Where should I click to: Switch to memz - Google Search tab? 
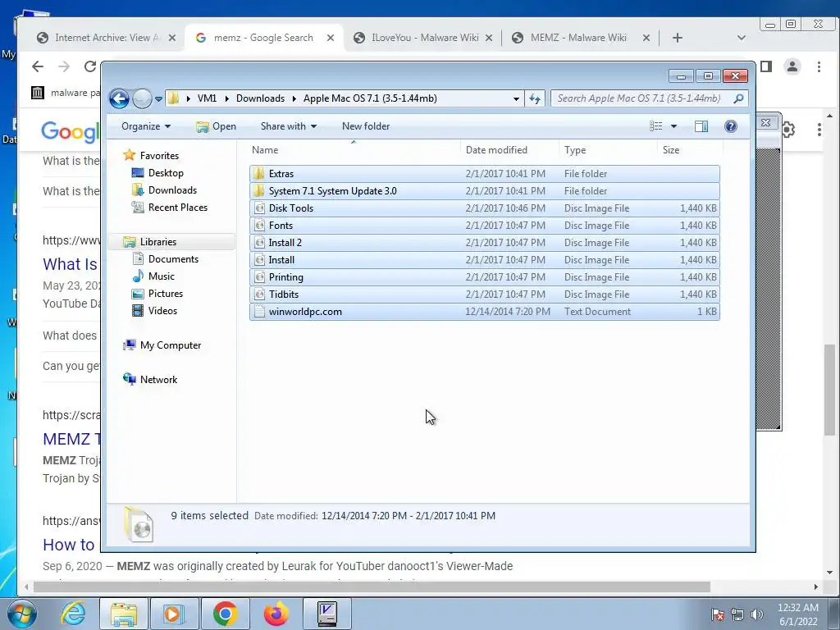tap(262, 38)
